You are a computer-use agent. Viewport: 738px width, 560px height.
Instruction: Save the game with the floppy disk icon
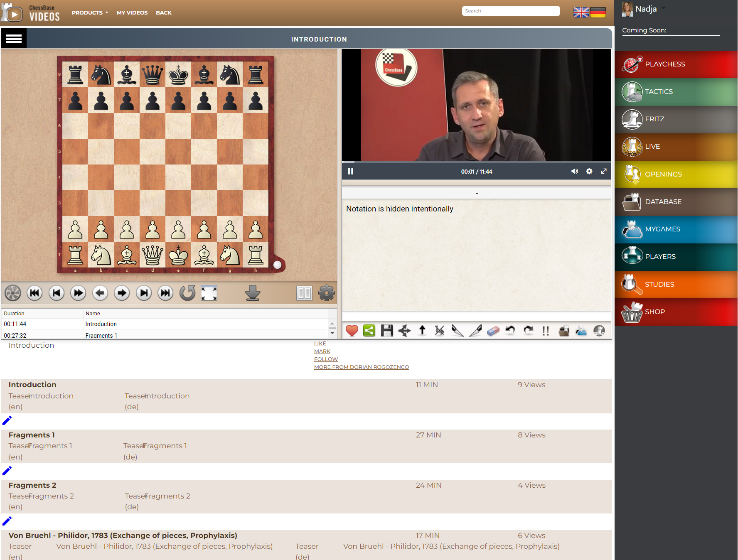point(386,331)
